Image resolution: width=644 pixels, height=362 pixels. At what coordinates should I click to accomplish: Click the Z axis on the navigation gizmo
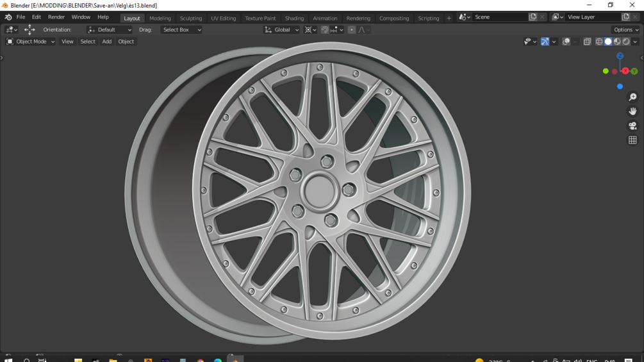(x=620, y=56)
